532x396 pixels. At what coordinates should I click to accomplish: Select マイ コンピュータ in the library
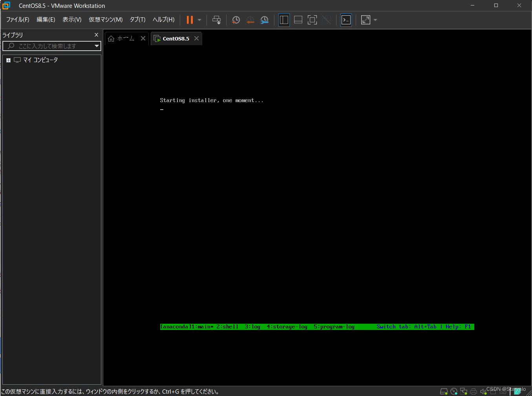40,60
